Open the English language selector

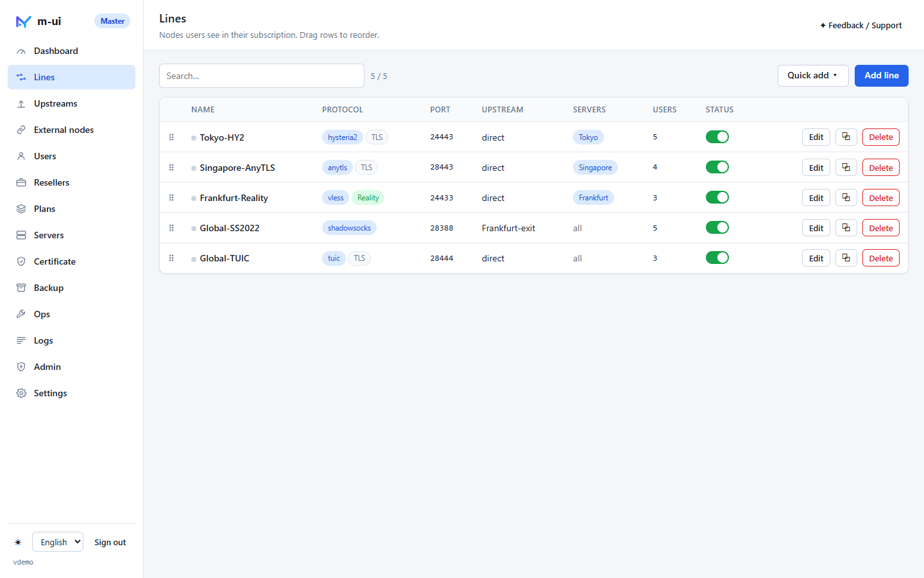point(58,542)
